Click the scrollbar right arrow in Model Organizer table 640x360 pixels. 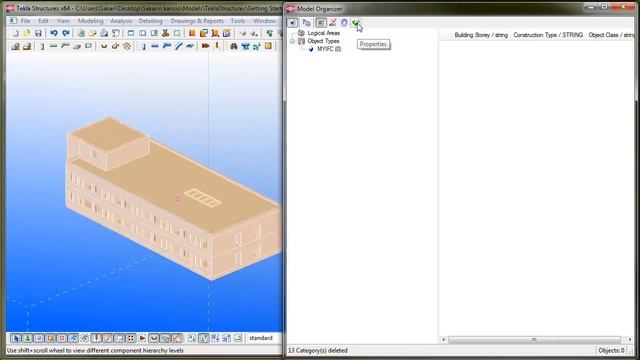pyautogui.click(x=630, y=340)
